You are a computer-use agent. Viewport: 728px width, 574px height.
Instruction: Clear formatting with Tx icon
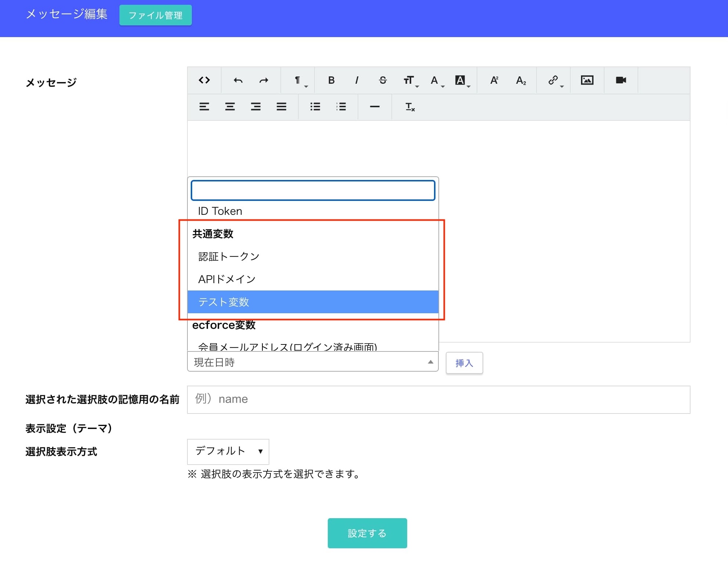tap(410, 107)
